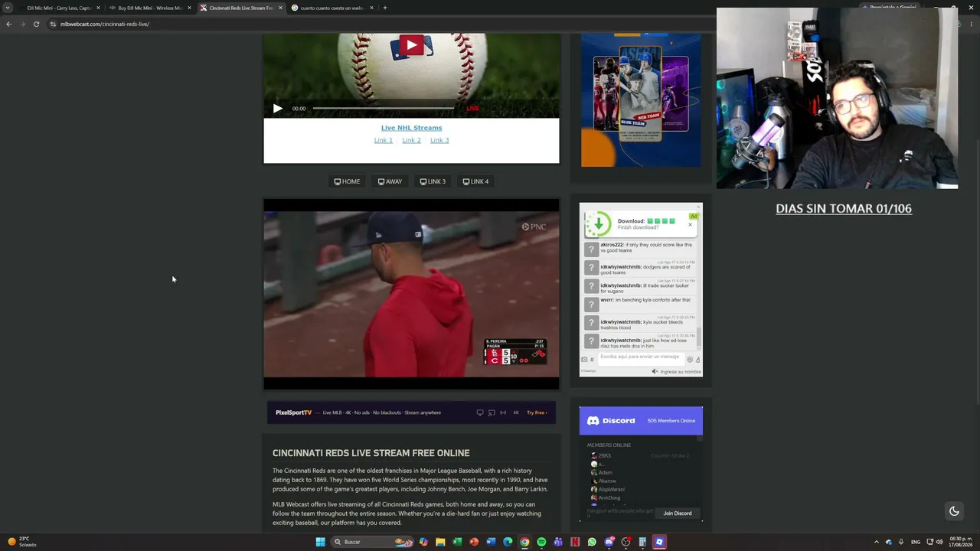Show hidden system tray icons
Image resolution: width=980 pixels, height=551 pixels.
coord(877,542)
